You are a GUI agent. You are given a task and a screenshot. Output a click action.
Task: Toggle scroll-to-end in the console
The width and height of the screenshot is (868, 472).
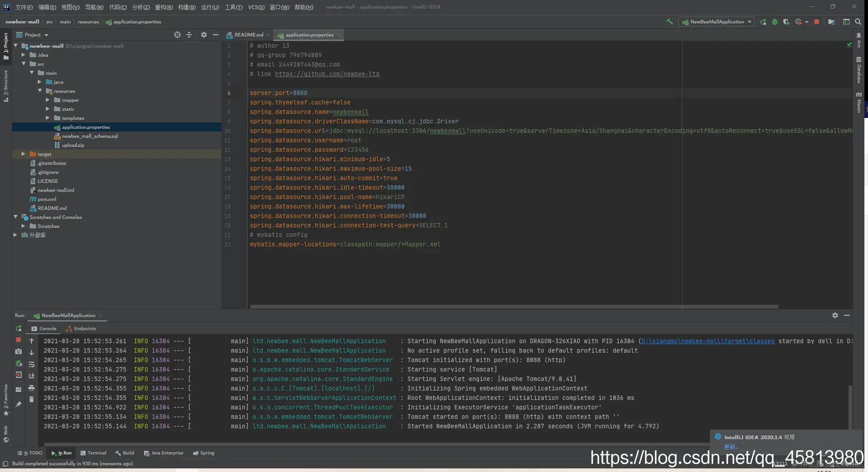pyautogui.click(x=32, y=376)
